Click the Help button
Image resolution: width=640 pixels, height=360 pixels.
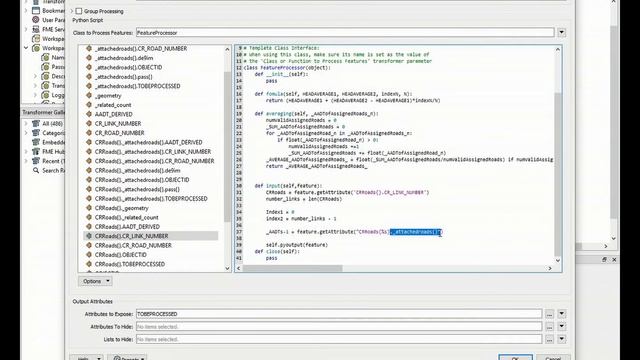[86, 358]
